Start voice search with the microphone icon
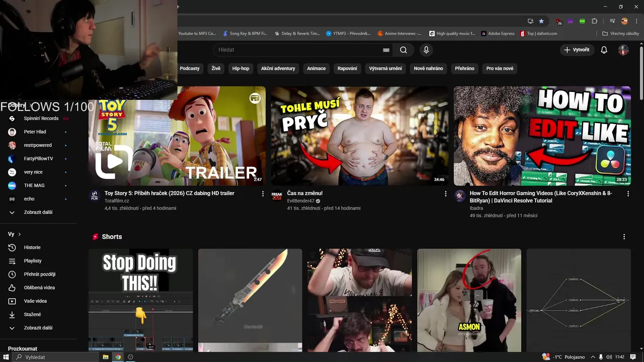The image size is (644, 362). (x=426, y=50)
